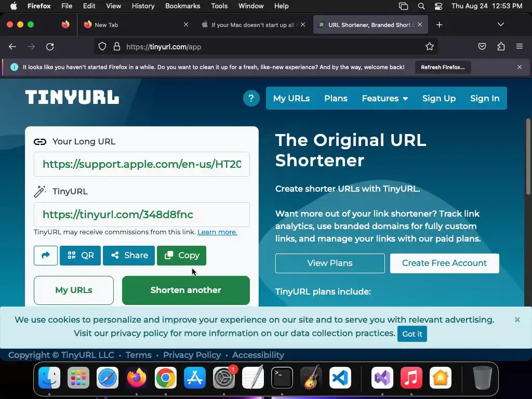The image size is (532, 399).
Task: Open Music from the Dock
Action: pos(411,378)
